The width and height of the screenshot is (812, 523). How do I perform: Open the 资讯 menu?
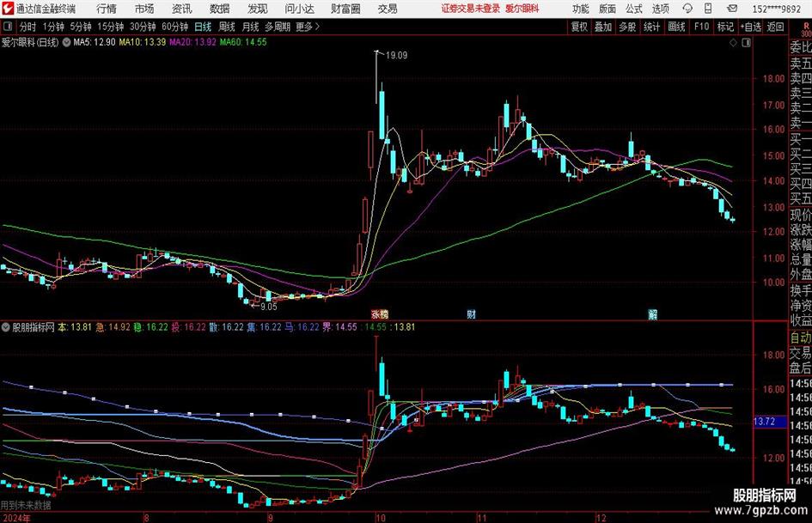182,9
